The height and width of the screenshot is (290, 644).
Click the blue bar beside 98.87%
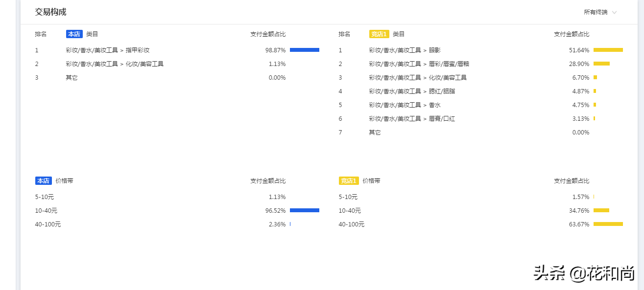305,49
